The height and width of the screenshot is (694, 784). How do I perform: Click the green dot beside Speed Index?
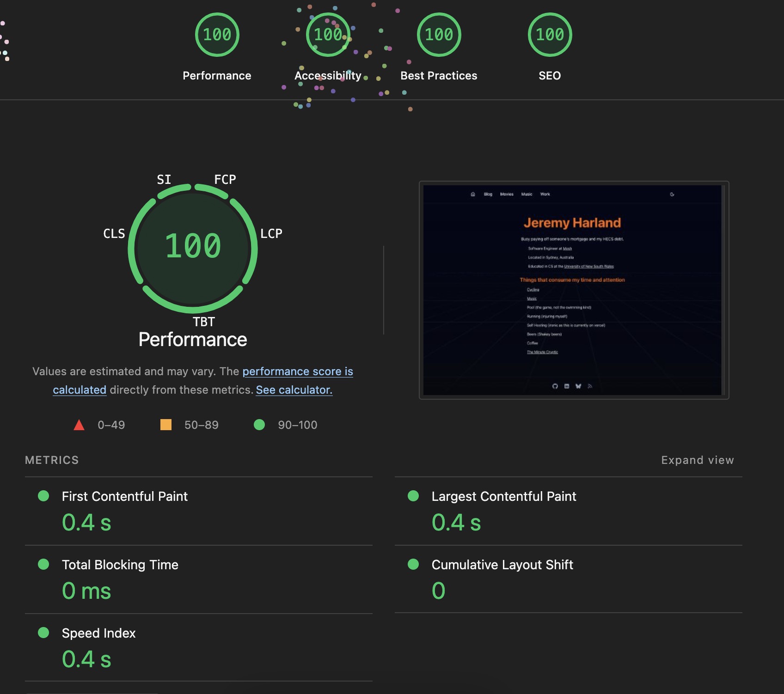tap(43, 633)
